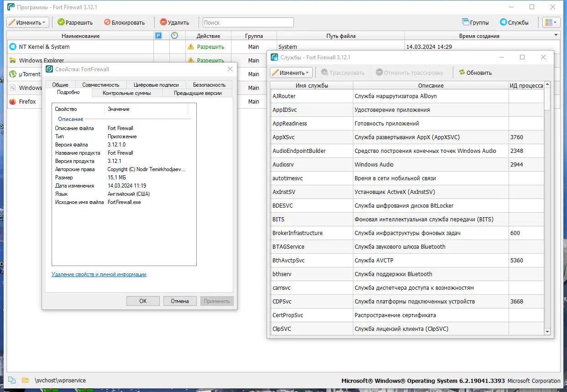Click the clock column header icon
This screenshot has height=392, width=567.
pos(175,36)
